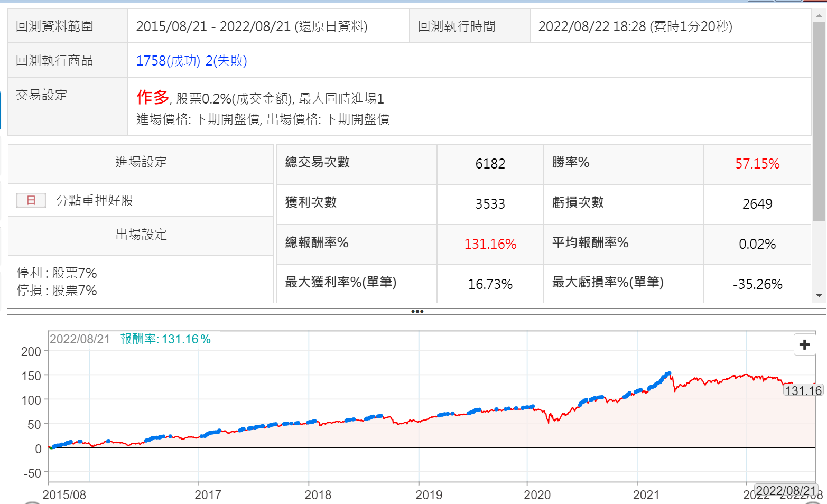Select the 分點重押好股 entry strategy
The image size is (827, 504).
click(x=95, y=201)
